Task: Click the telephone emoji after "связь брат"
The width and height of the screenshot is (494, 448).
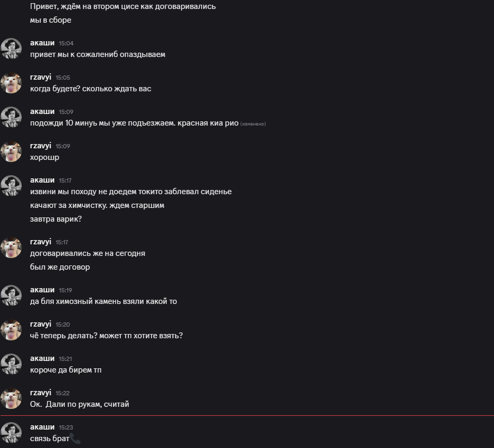Action: pos(75,439)
